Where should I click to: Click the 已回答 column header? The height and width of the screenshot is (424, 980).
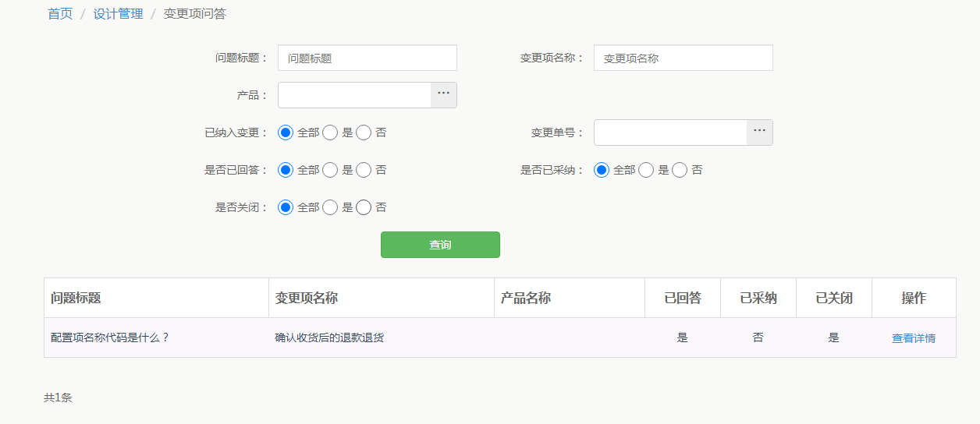683,298
